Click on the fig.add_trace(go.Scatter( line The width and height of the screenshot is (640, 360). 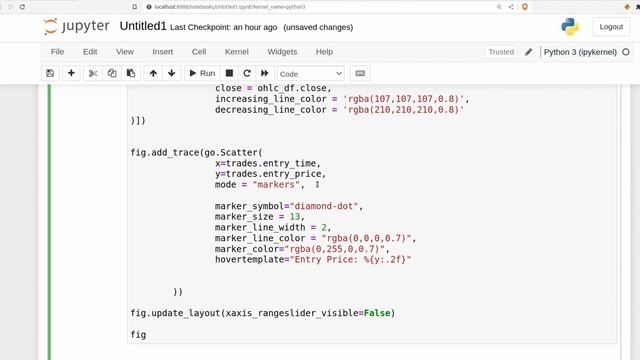click(196, 153)
